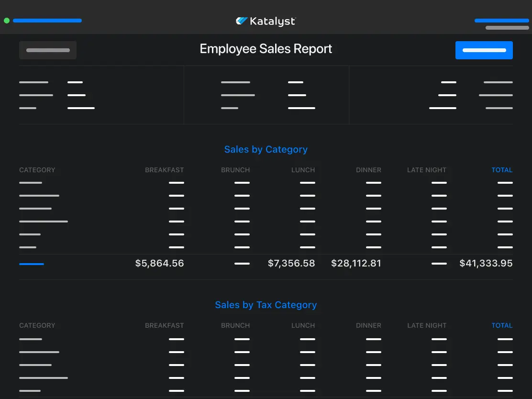Select the grand total $41,333.95
This screenshot has width=532, height=399.
(486, 263)
